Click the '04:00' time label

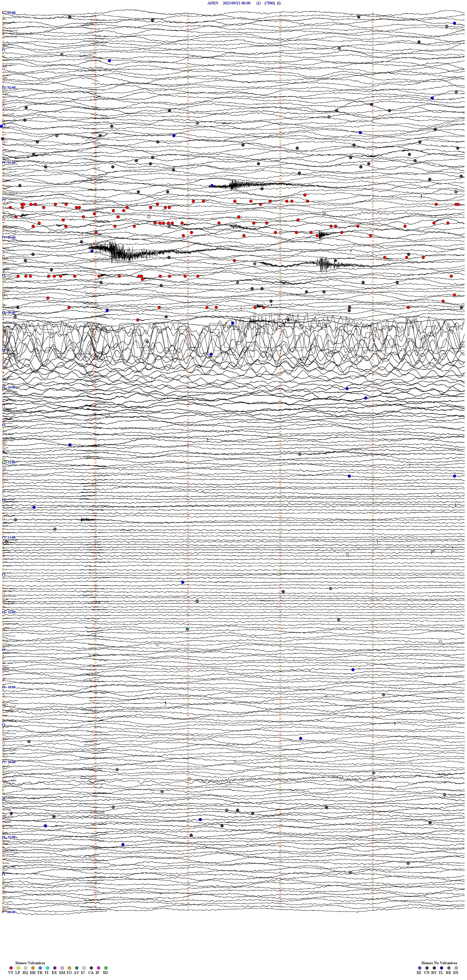coord(11,163)
